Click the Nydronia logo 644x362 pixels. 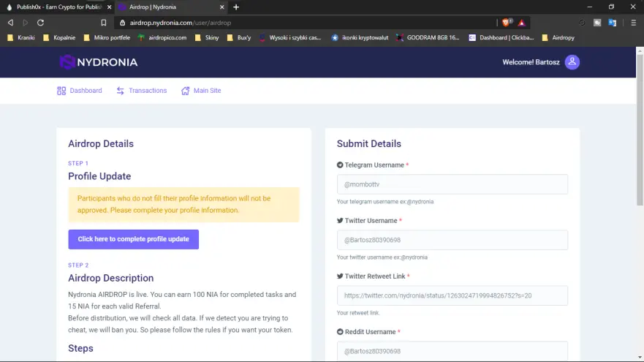point(99,62)
